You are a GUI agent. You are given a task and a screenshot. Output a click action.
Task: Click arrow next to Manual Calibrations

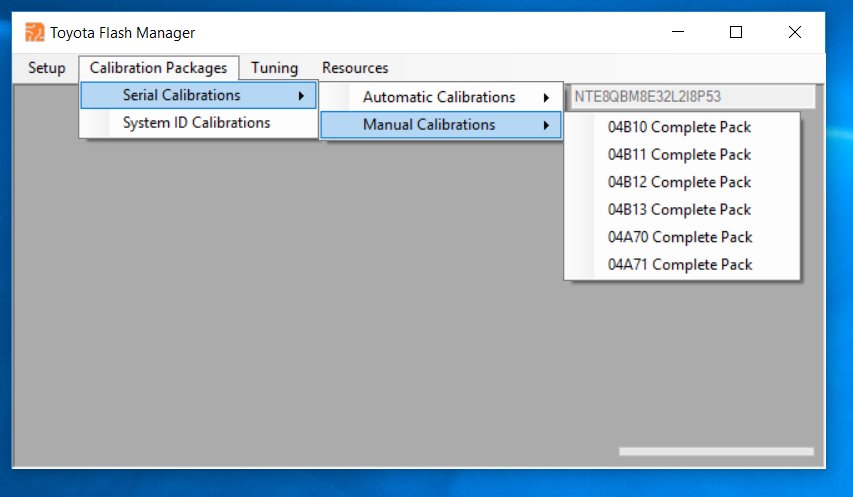coord(546,126)
